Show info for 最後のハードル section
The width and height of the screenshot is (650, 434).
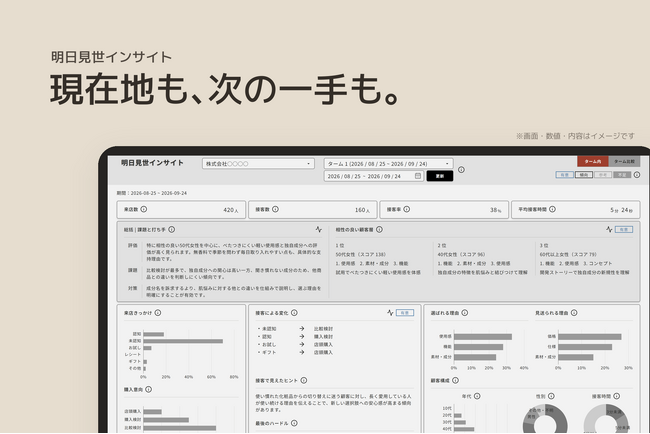(x=294, y=423)
